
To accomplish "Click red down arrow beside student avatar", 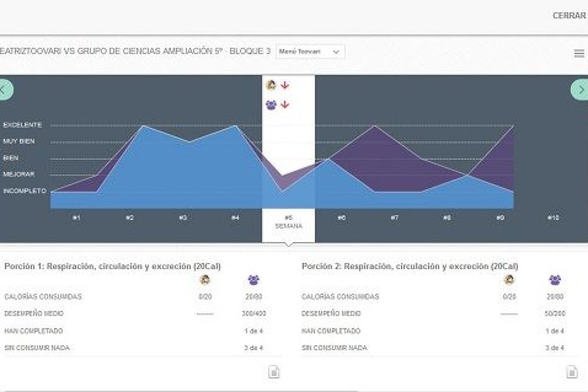I will [x=285, y=85].
